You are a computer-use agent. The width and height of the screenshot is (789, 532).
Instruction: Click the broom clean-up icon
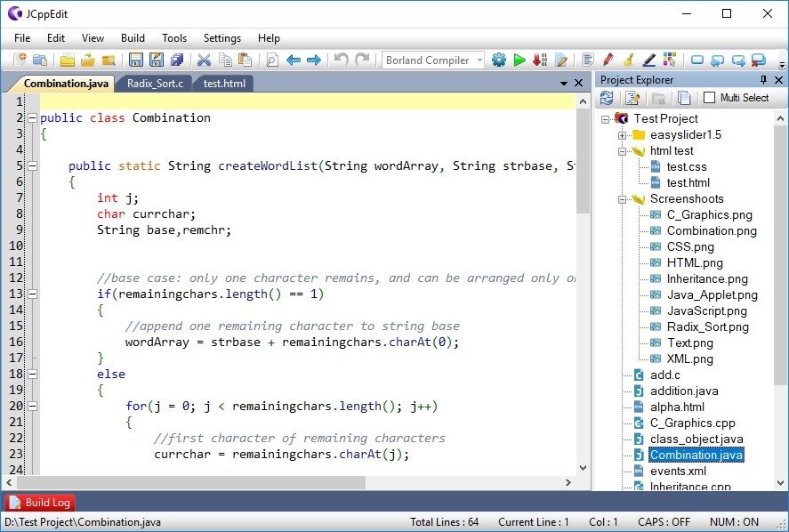coord(629,60)
